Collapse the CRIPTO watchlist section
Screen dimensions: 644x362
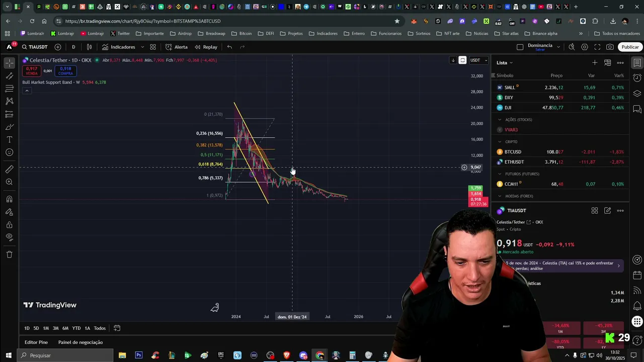click(500, 142)
